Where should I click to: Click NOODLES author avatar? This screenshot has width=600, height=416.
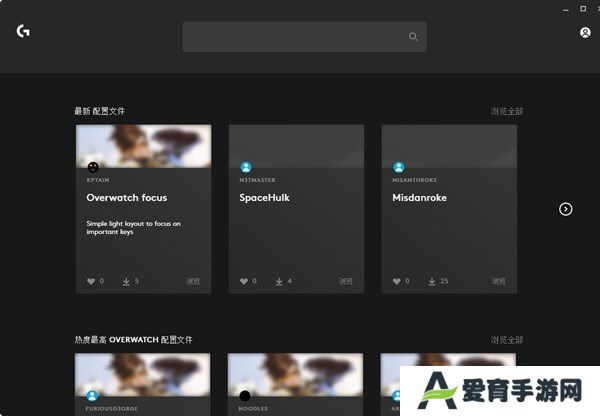(x=245, y=395)
